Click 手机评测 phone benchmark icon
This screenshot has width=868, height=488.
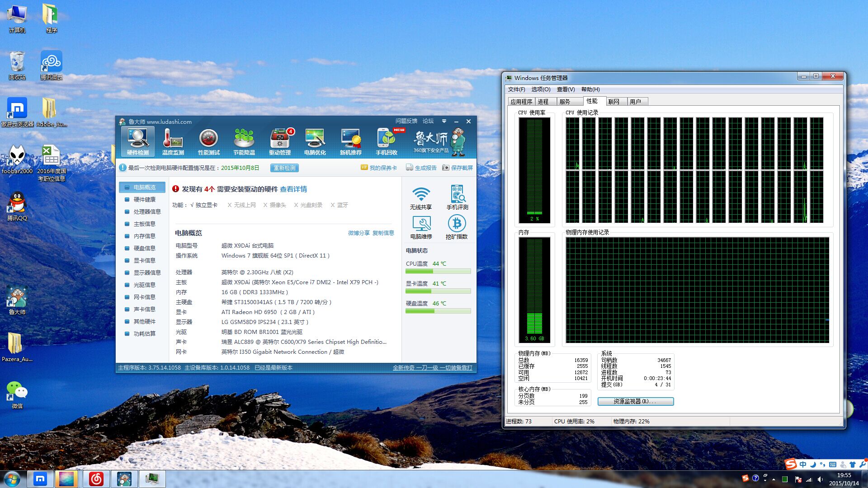[x=458, y=198]
